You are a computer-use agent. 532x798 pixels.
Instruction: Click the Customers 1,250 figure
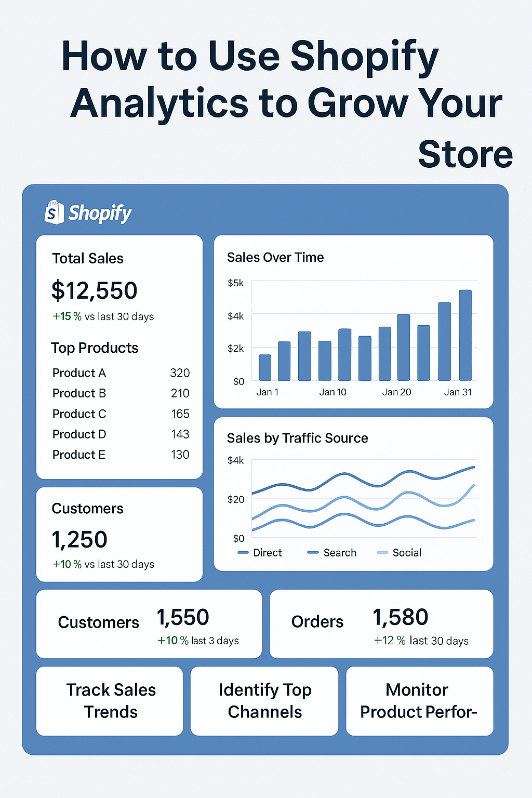click(x=79, y=540)
